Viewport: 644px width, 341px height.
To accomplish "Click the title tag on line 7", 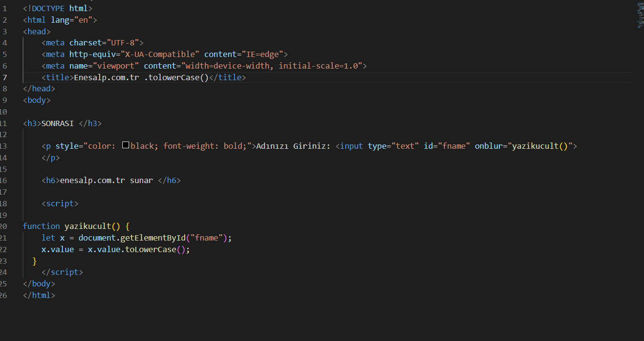I will tap(57, 77).
